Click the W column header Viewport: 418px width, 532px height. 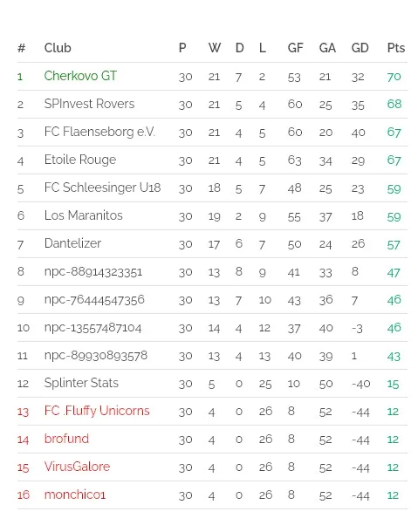point(215,48)
